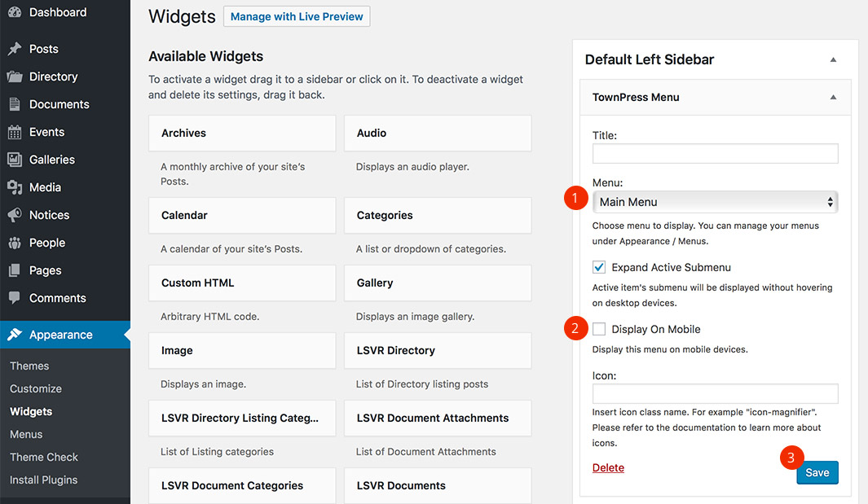Open the Main Menu dropdown
This screenshot has width=868, height=504.
(715, 202)
